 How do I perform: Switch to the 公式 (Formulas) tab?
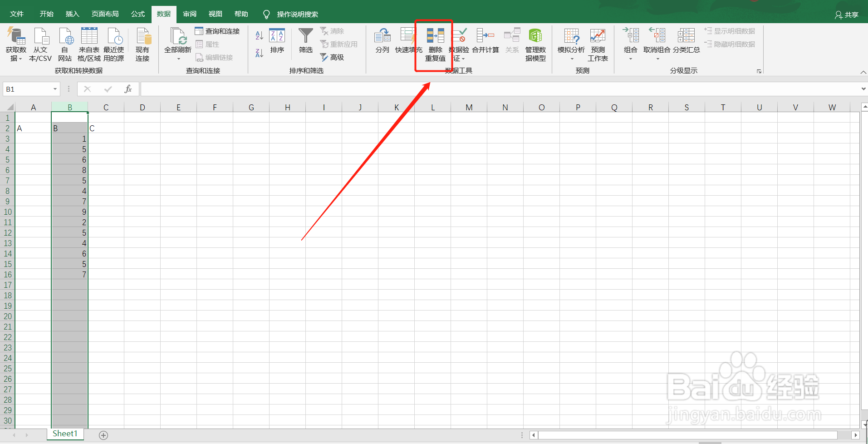tap(137, 14)
